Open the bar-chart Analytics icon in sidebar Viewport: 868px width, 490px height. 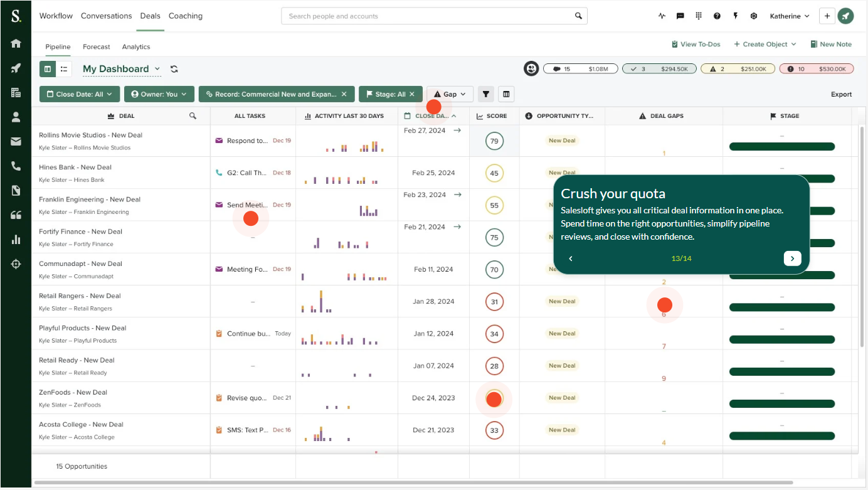point(16,239)
